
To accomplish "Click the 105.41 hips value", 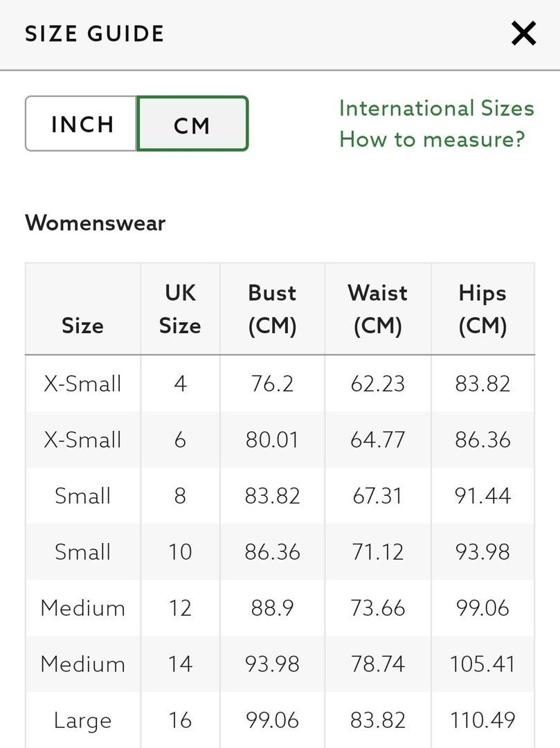I will (482, 664).
